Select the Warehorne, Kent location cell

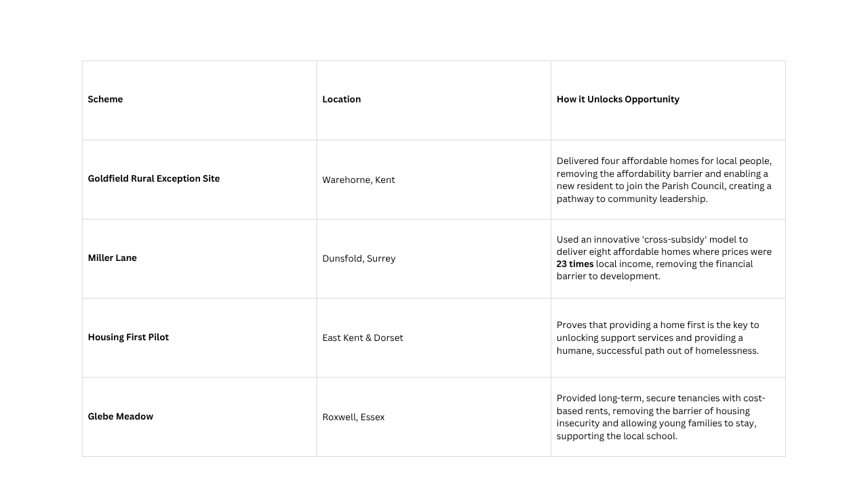[x=358, y=180]
